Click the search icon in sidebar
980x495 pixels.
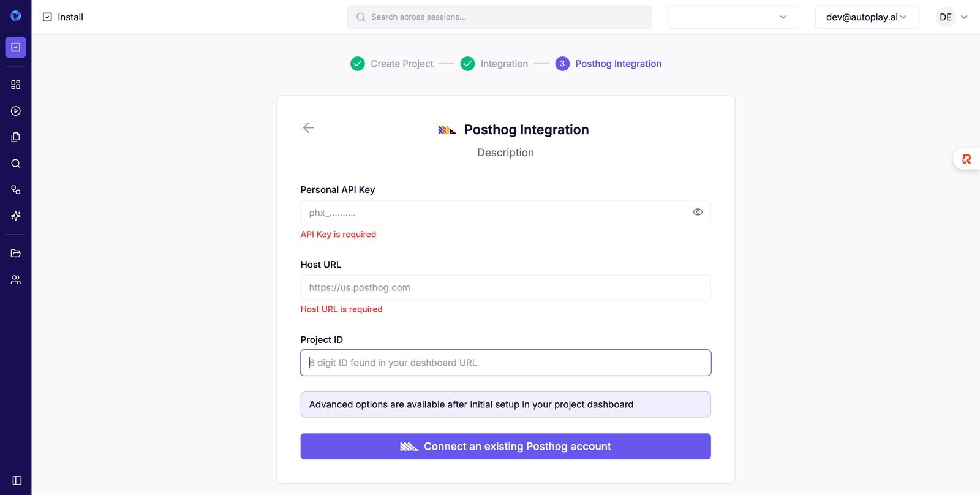coord(16,164)
